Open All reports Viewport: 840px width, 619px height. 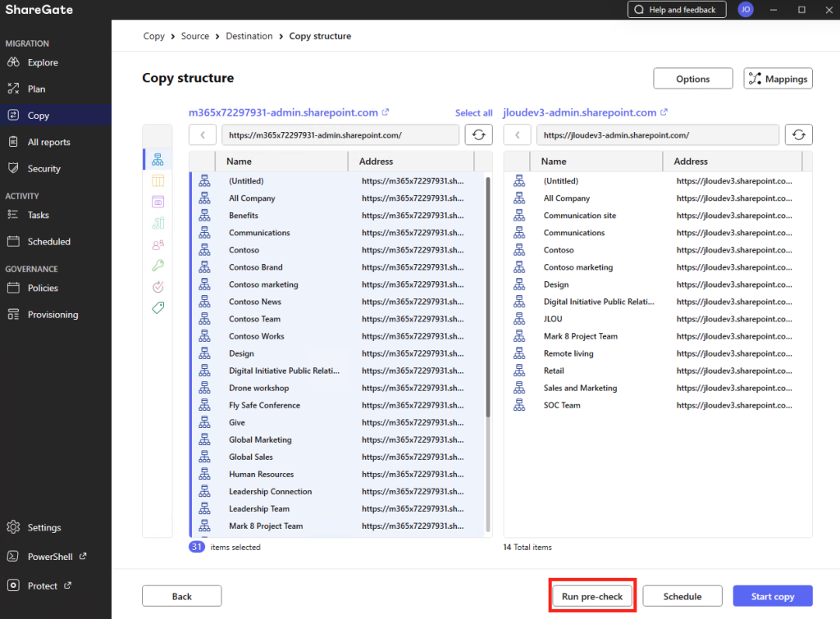click(x=48, y=142)
